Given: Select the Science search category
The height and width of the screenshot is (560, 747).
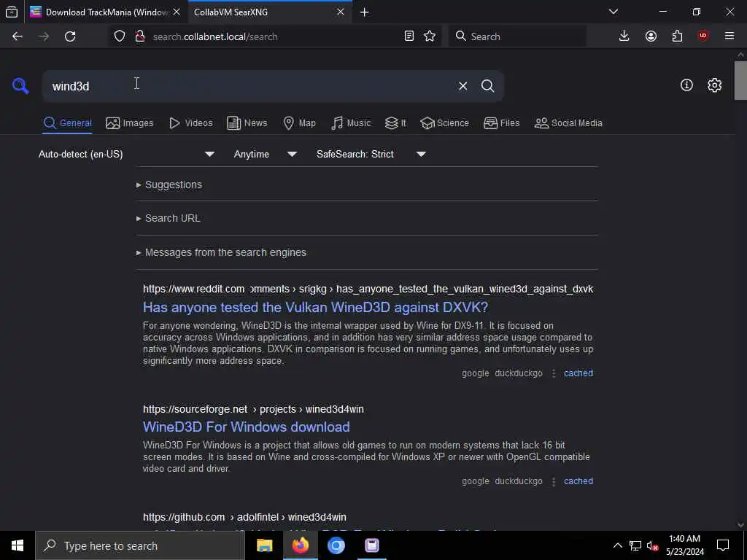Looking at the screenshot, I should [x=444, y=123].
